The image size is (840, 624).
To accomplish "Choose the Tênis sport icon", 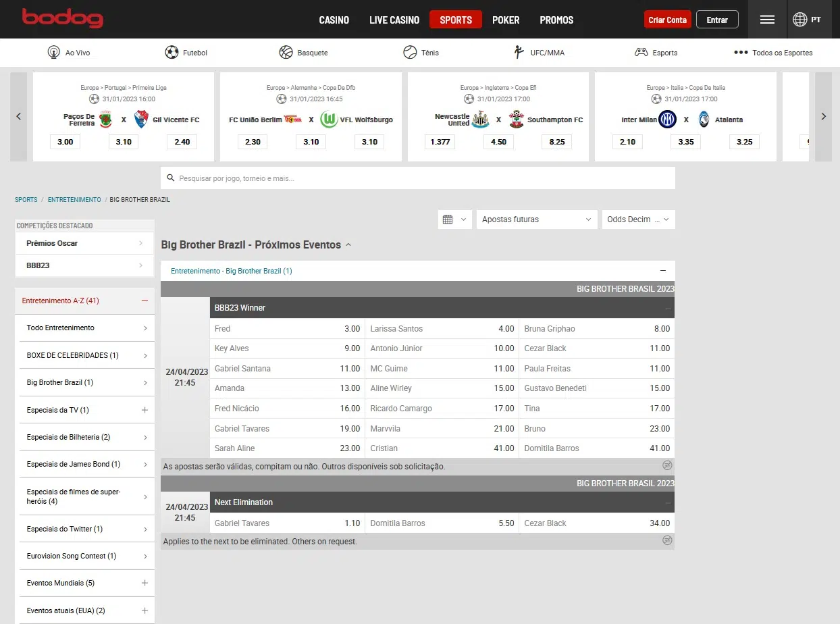I will (410, 53).
